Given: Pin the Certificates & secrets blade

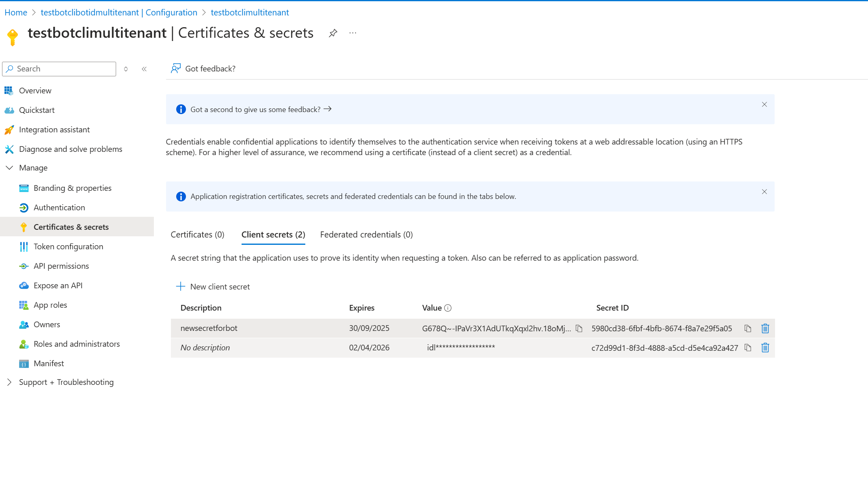Looking at the screenshot, I should point(333,33).
